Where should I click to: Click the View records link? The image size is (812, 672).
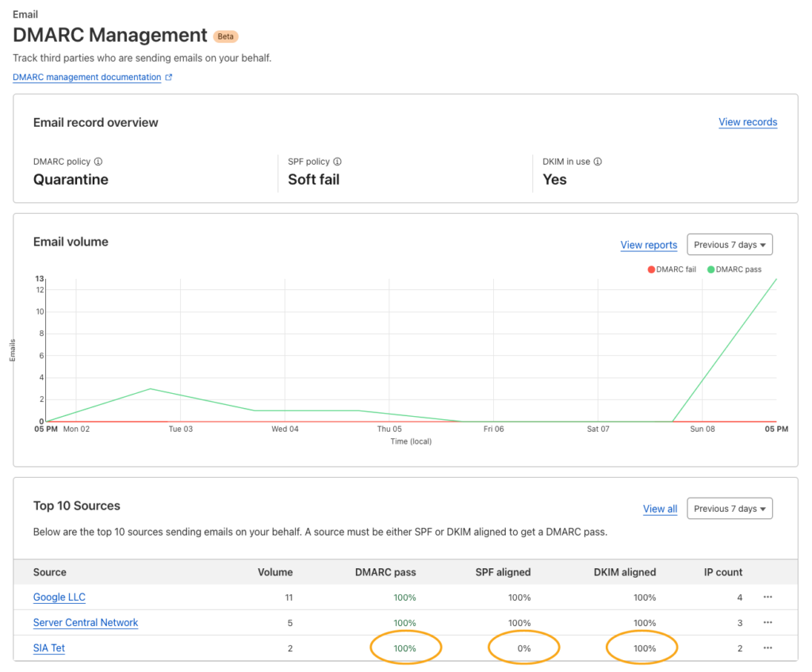747,122
